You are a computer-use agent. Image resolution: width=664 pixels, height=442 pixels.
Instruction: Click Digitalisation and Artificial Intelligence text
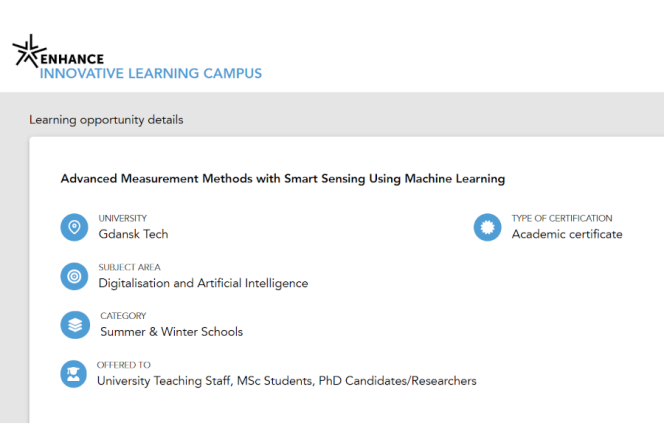[x=203, y=283]
